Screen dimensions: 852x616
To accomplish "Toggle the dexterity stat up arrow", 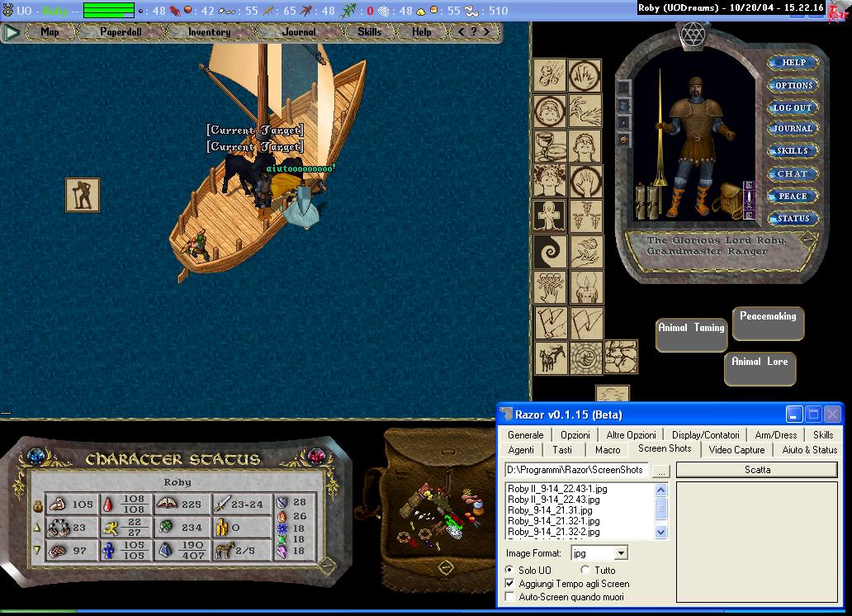I will [37, 528].
